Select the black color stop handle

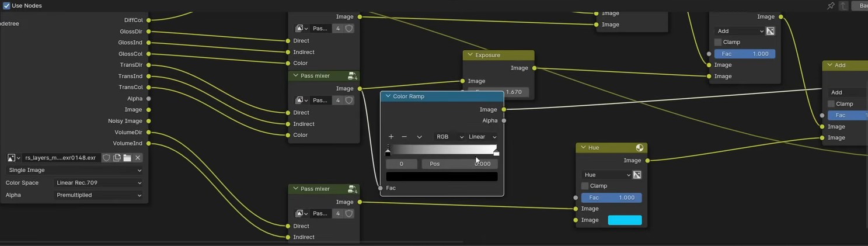388,152
